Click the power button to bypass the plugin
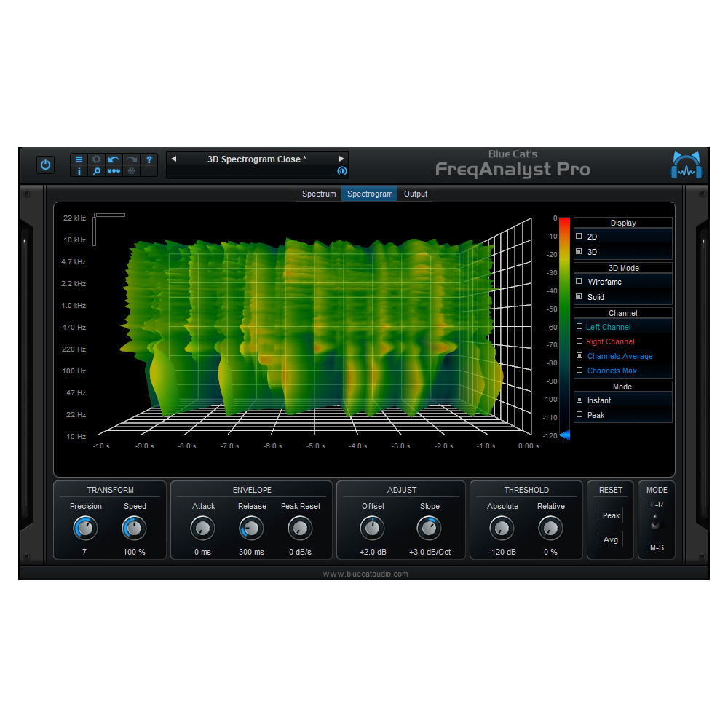The image size is (728, 728). coord(45,165)
